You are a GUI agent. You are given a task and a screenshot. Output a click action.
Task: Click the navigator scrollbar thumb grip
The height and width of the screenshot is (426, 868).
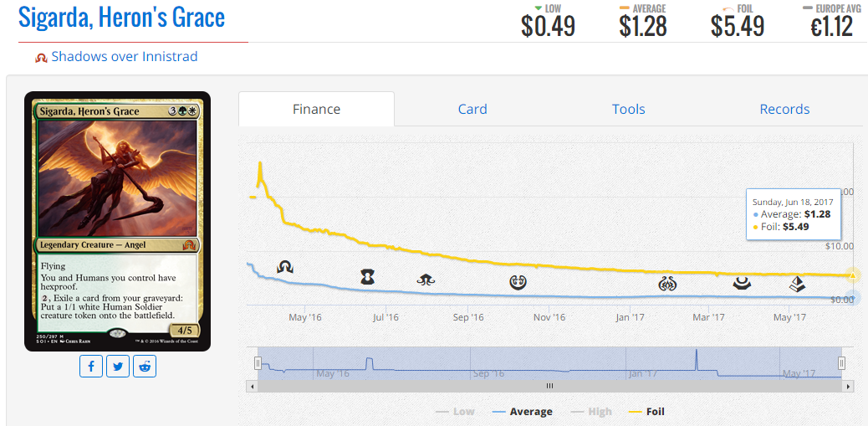pos(549,386)
